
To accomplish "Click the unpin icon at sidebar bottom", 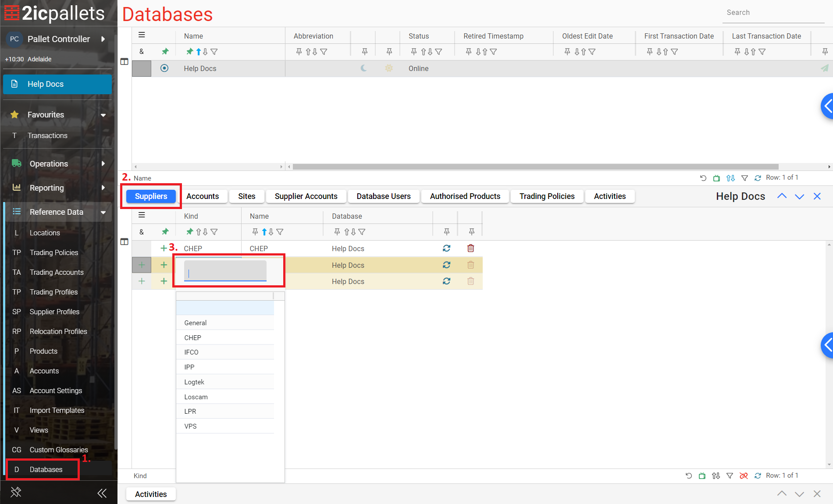I will (16, 492).
